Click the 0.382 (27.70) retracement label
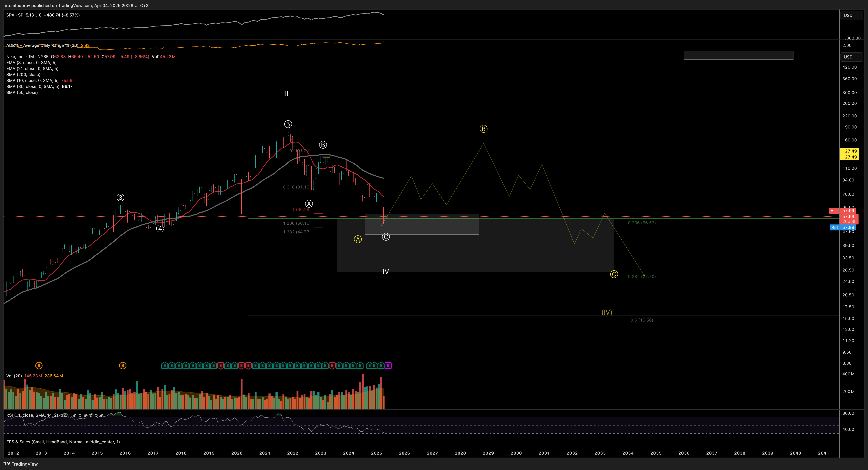 pyautogui.click(x=642, y=276)
